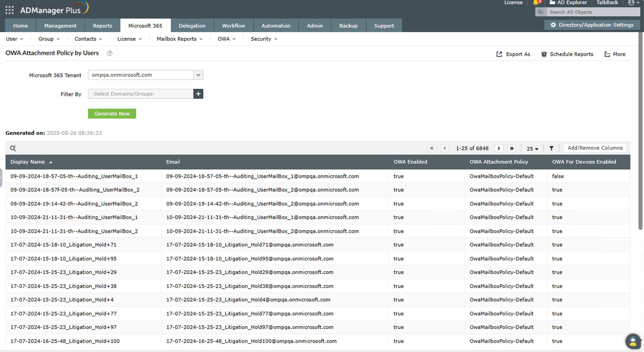Open the rows per page dropdown
644x352 pixels.
532,149
